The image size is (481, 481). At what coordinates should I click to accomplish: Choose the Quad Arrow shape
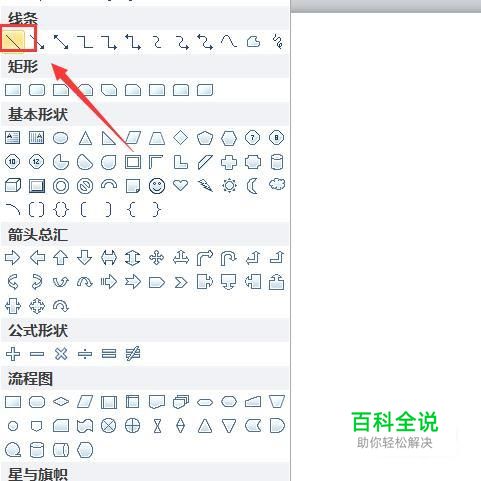click(157, 258)
